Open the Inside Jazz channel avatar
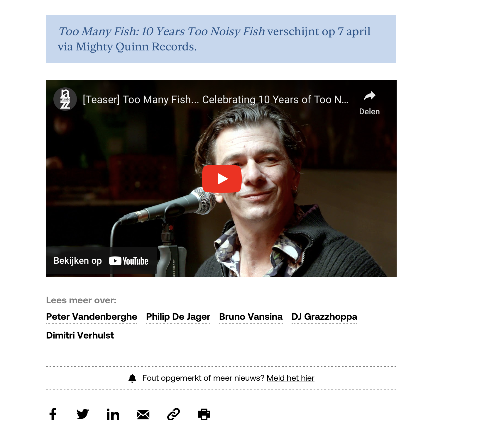This screenshot has height=432, width=504. [65, 99]
